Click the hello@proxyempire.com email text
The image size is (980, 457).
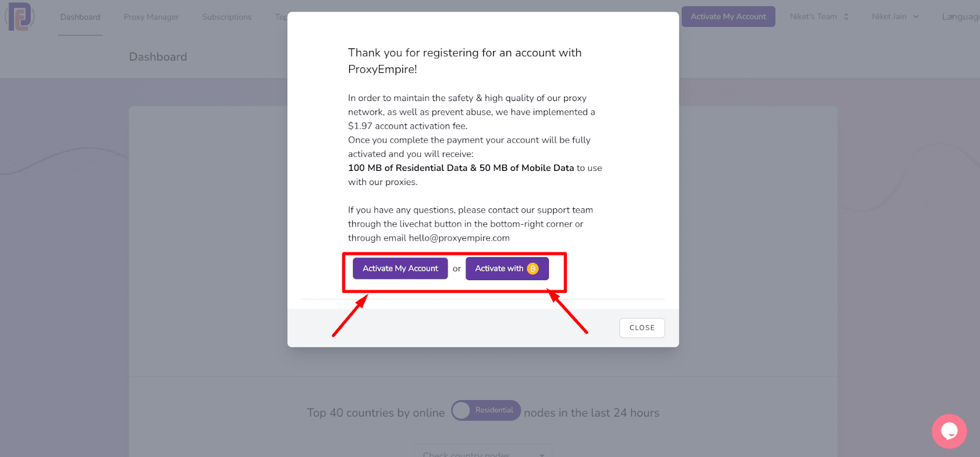[459, 238]
